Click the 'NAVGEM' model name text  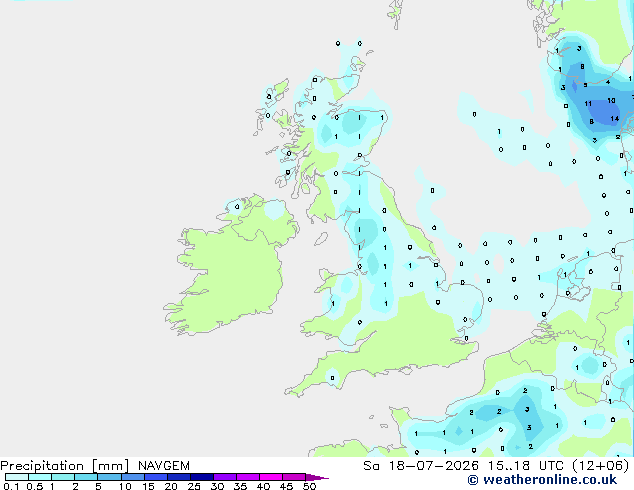pyautogui.click(x=164, y=466)
